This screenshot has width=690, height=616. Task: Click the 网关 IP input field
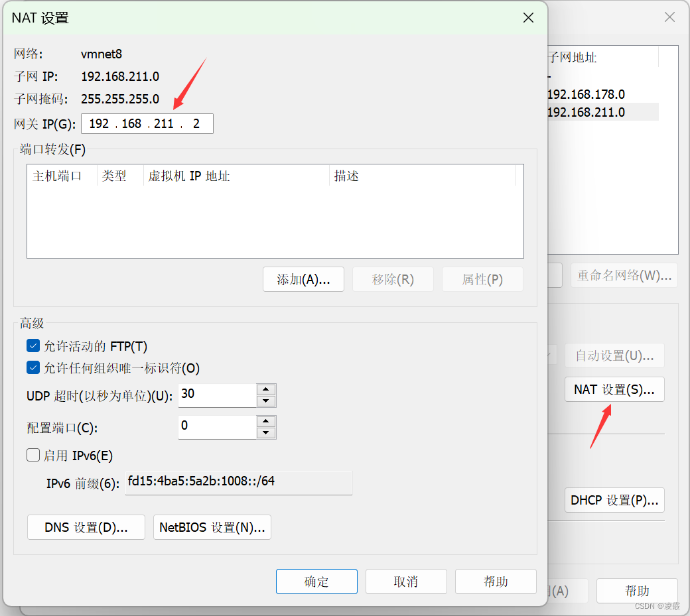pyautogui.click(x=147, y=123)
